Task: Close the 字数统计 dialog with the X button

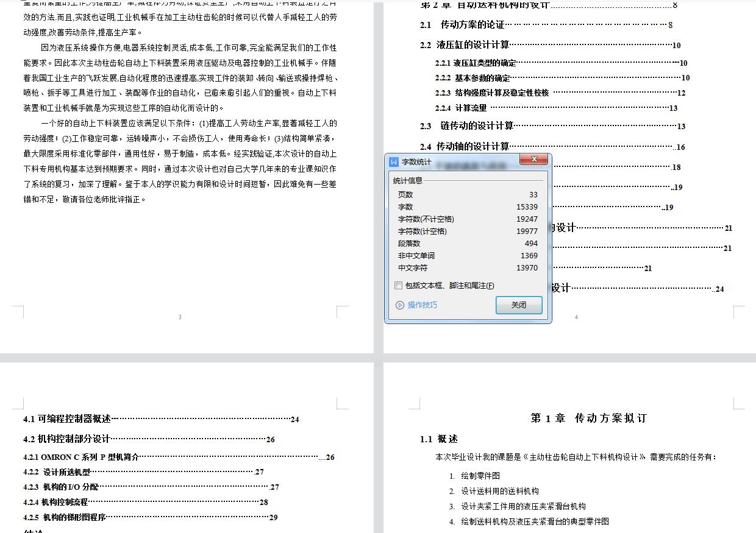Action: (534, 159)
